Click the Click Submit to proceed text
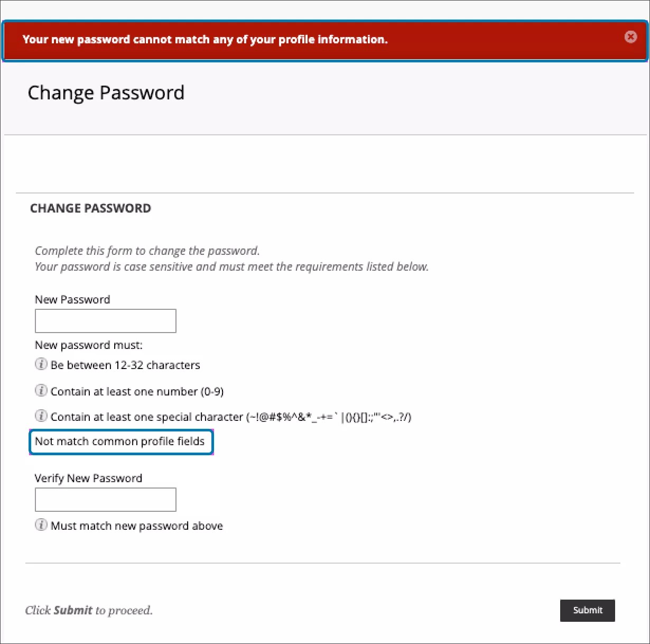Viewport: 650px width, 644px height. (x=88, y=610)
